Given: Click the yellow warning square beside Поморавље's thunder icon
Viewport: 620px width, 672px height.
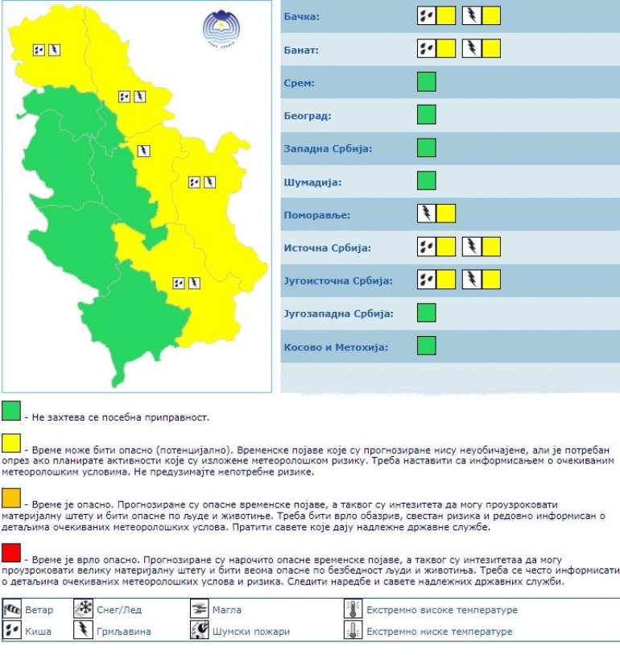Looking at the screenshot, I should click(446, 214).
